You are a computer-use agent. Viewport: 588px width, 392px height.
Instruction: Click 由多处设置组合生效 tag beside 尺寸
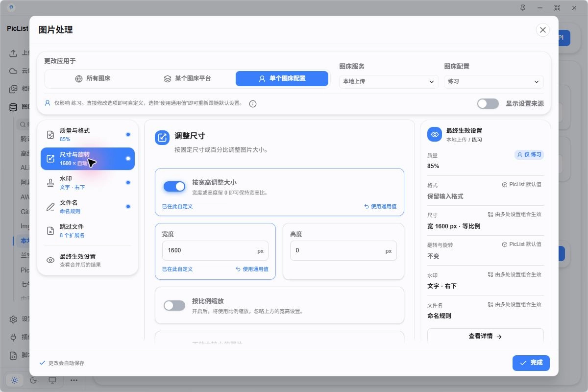coord(514,215)
